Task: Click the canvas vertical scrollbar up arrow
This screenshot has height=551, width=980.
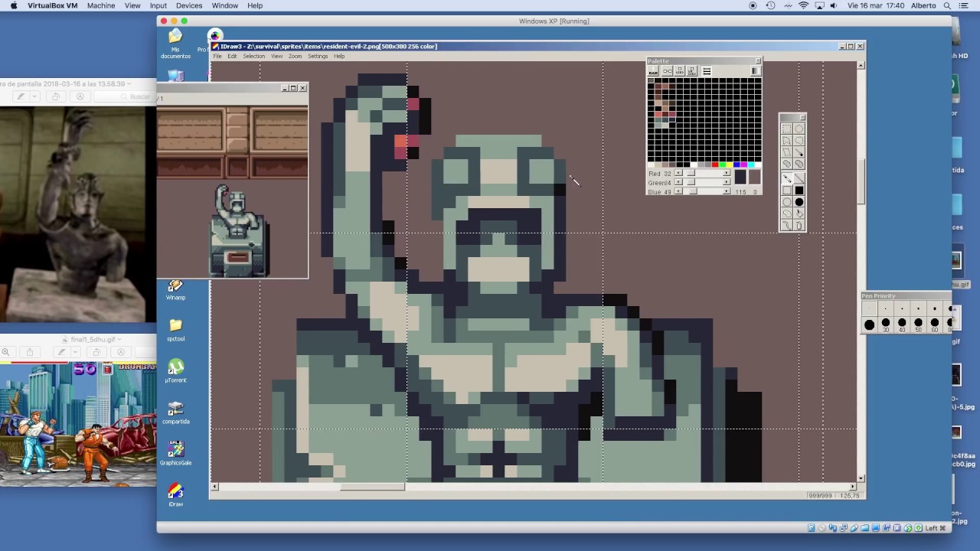Action: pos(861,66)
